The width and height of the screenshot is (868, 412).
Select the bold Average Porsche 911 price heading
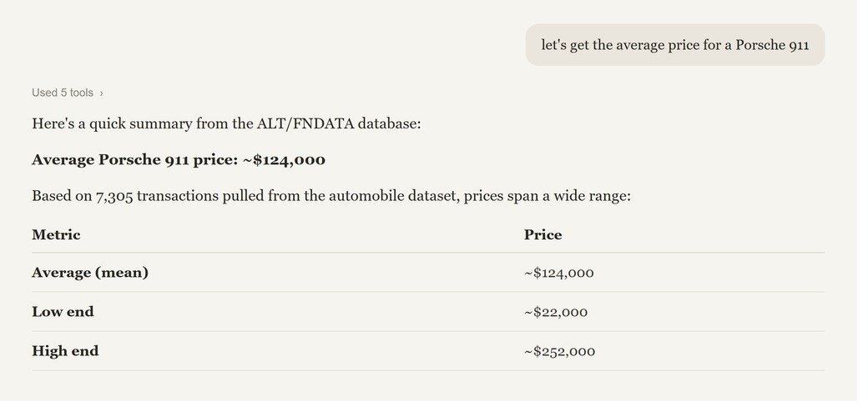(179, 160)
